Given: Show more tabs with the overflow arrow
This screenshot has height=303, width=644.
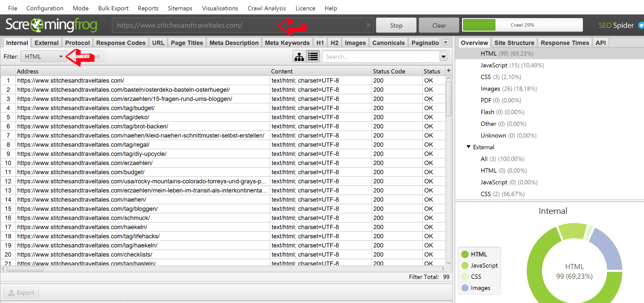Looking at the screenshot, I should pyautogui.click(x=446, y=42).
